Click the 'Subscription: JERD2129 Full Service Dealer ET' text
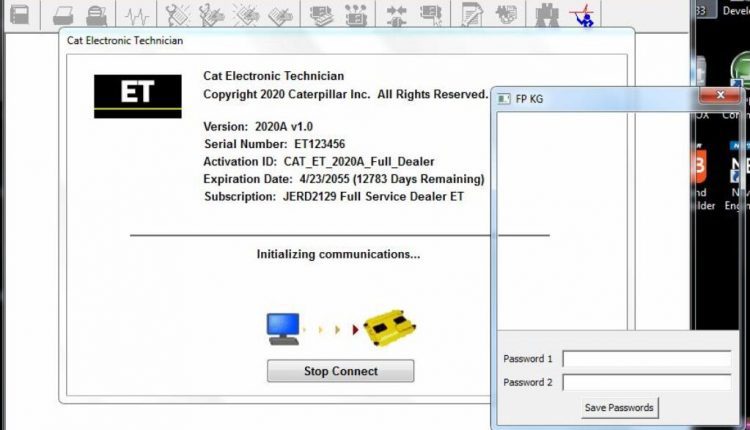The height and width of the screenshot is (430, 750). click(333, 197)
